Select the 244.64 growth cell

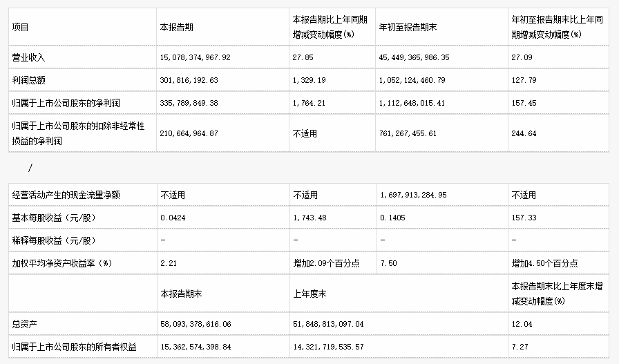click(523, 133)
